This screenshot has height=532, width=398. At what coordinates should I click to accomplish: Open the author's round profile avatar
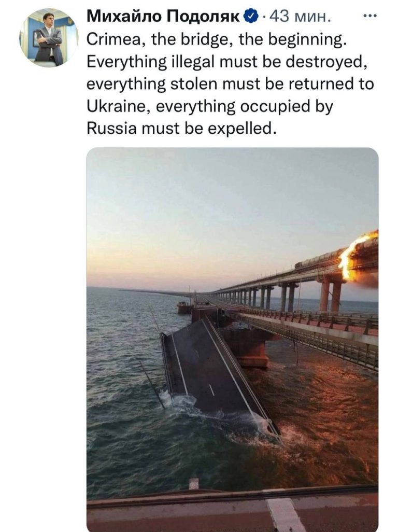[49, 38]
